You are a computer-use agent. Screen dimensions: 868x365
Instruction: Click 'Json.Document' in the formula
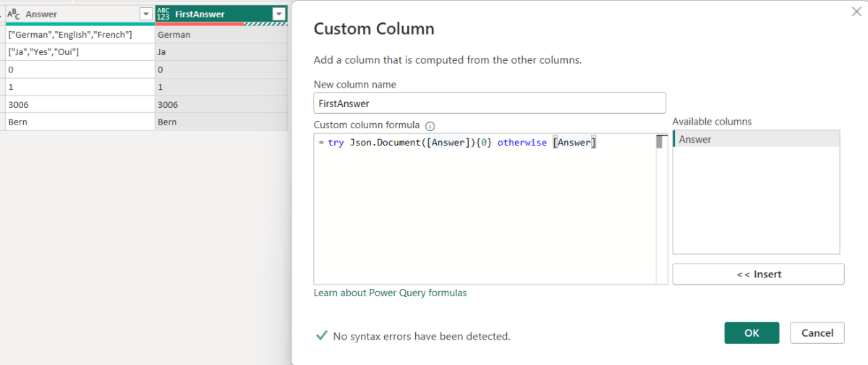tap(385, 143)
